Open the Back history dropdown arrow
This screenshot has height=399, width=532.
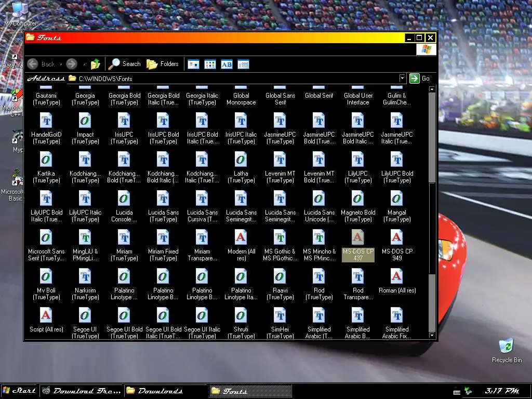pyautogui.click(x=61, y=64)
